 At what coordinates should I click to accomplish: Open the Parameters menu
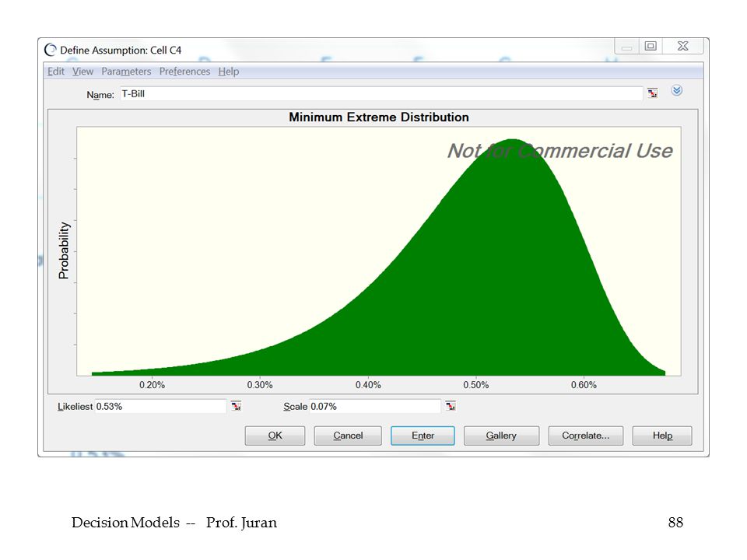pyautogui.click(x=126, y=72)
